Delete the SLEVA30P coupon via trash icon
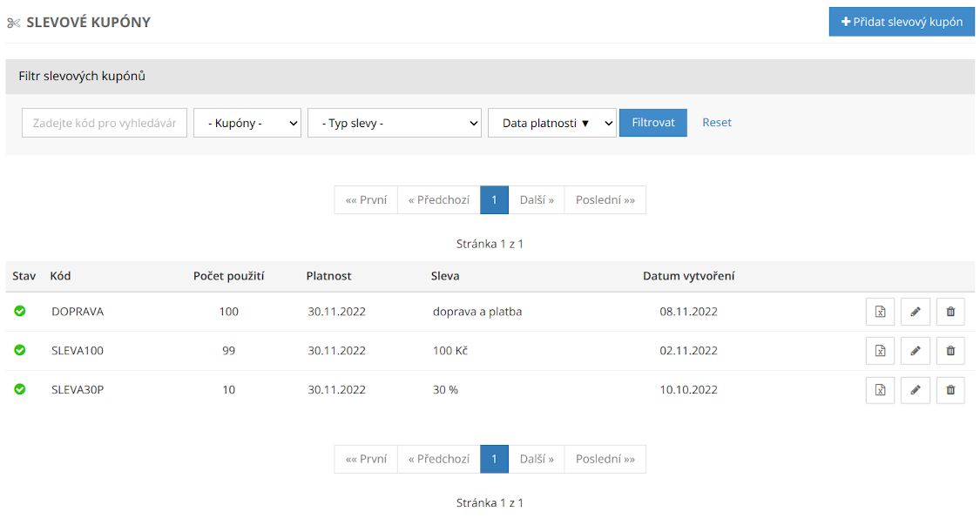 [x=950, y=390]
